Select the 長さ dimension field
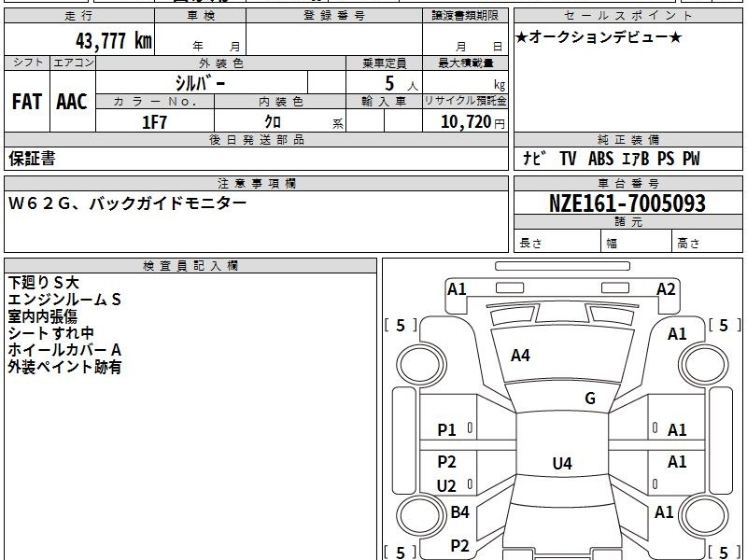Image resolution: width=747 pixels, height=560 pixels. pyautogui.click(x=557, y=242)
